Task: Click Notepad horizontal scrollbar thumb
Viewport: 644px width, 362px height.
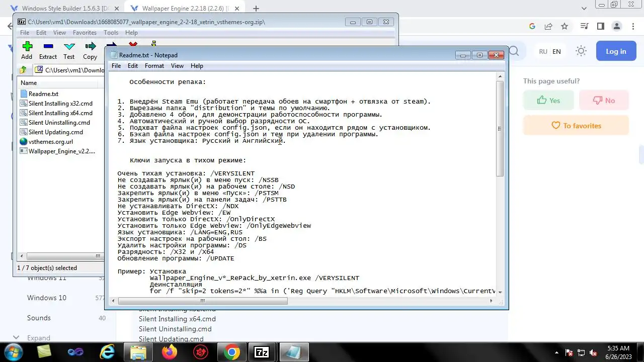Action: 203,301
